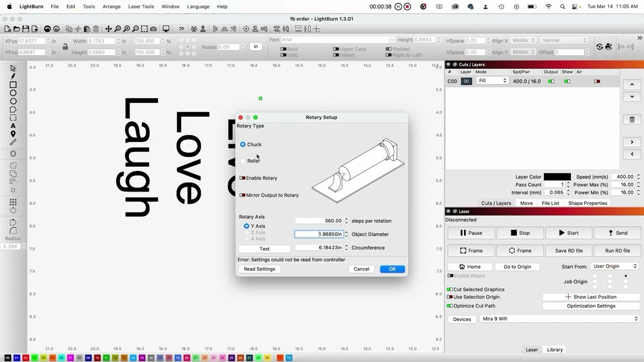Open the Arrange menu
644x362 pixels.
coord(111,7)
